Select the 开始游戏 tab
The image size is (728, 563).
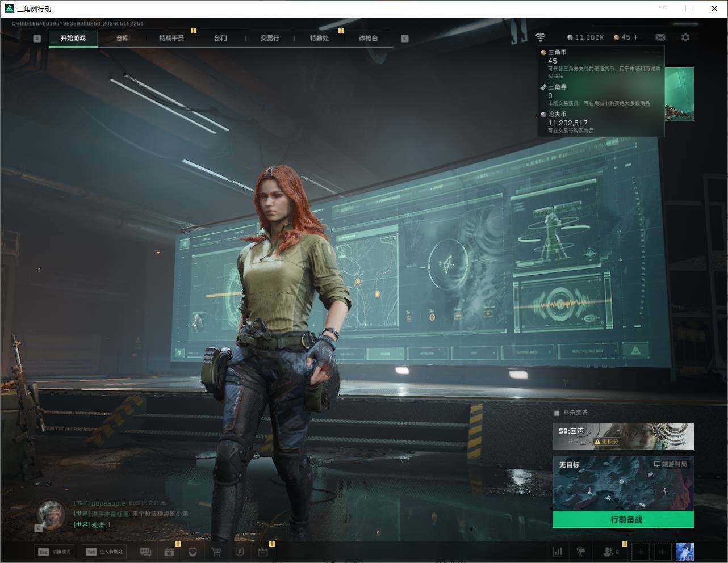pyautogui.click(x=73, y=38)
